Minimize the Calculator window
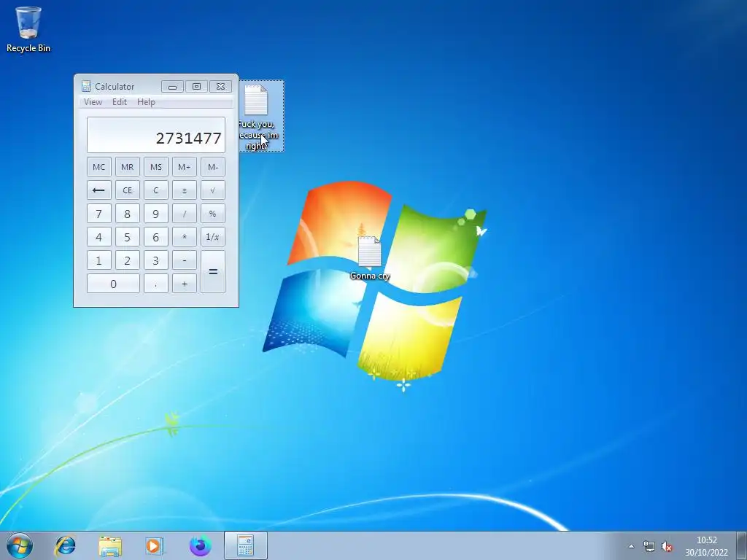 172,87
